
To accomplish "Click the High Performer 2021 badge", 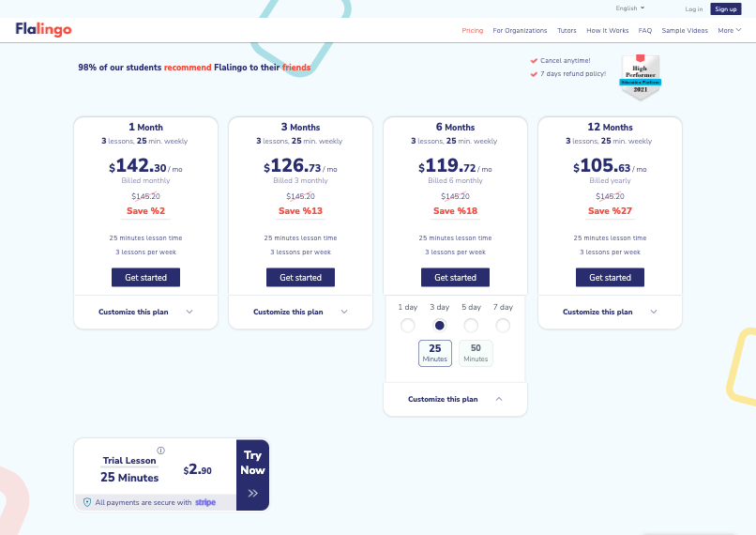I will (x=640, y=77).
